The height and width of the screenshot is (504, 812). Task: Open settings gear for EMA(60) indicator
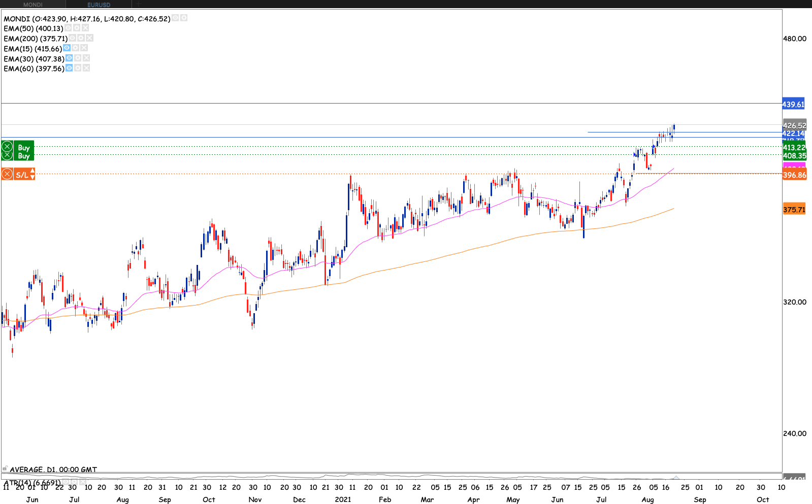tap(78, 68)
